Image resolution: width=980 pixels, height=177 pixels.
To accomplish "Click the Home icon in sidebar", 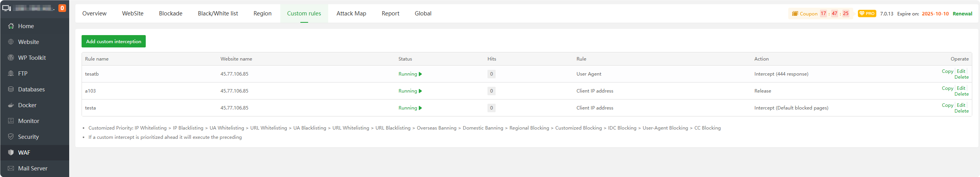I will pos(11,26).
